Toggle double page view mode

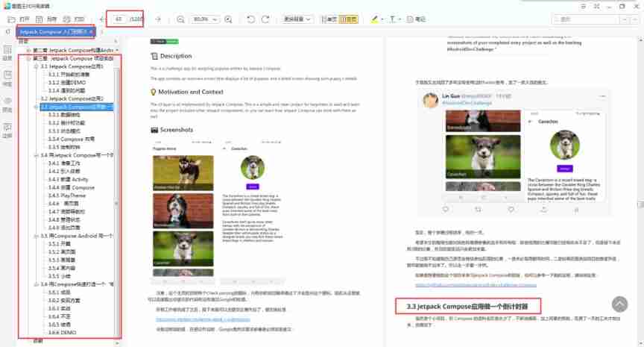click(x=348, y=19)
